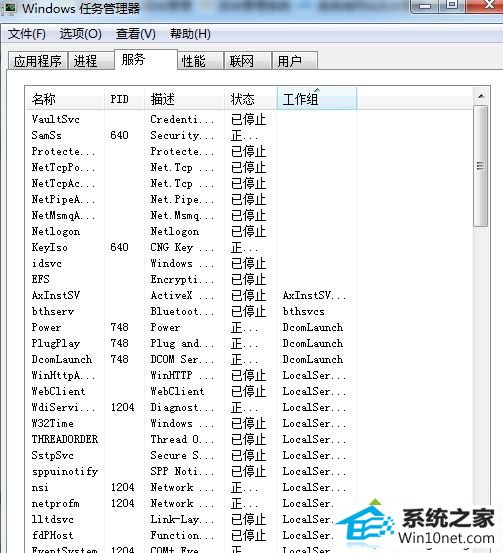Select the AxInstSV service name
Screen dimensions: 503x553
coord(56,295)
